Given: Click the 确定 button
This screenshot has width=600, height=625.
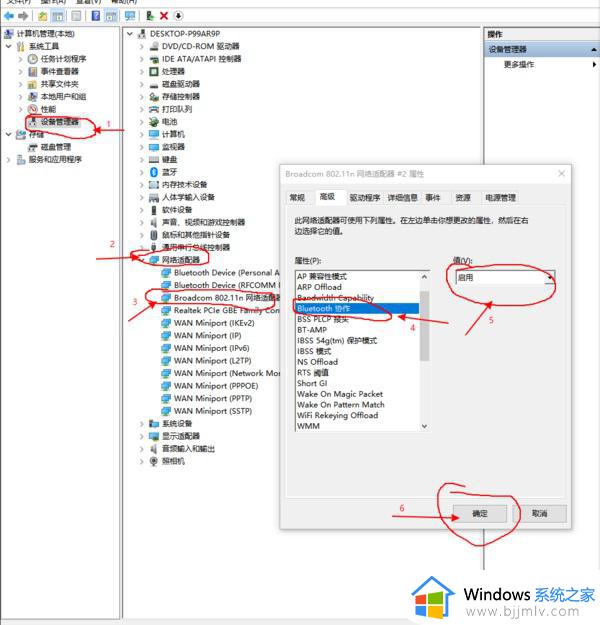Looking at the screenshot, I should tap(480, 513).
